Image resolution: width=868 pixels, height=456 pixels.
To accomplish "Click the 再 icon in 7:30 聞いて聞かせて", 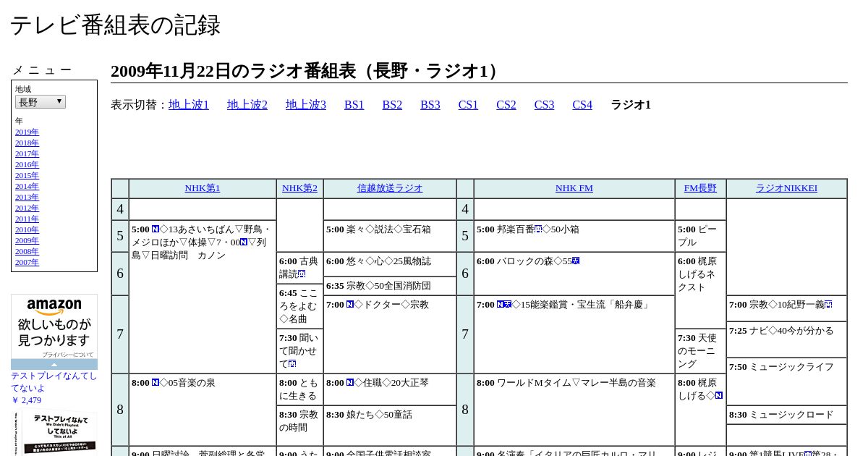I will coord(292,364).
